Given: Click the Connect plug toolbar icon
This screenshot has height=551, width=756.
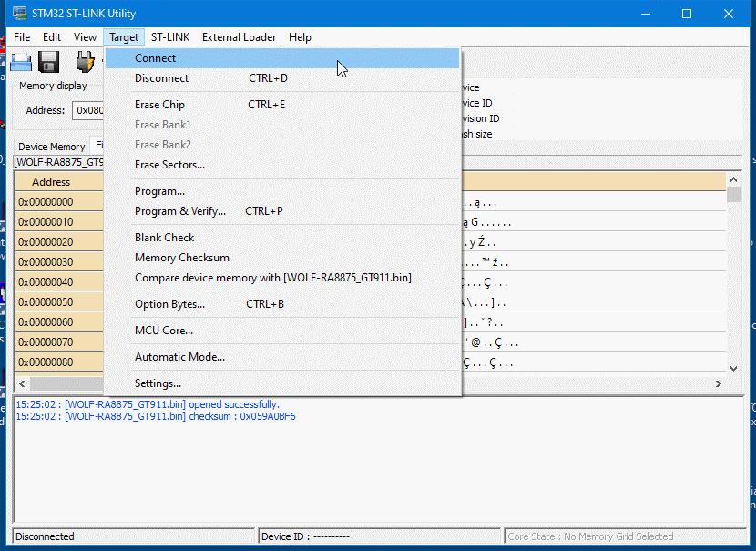Looking at the screenshot, I should pos(85,62).
